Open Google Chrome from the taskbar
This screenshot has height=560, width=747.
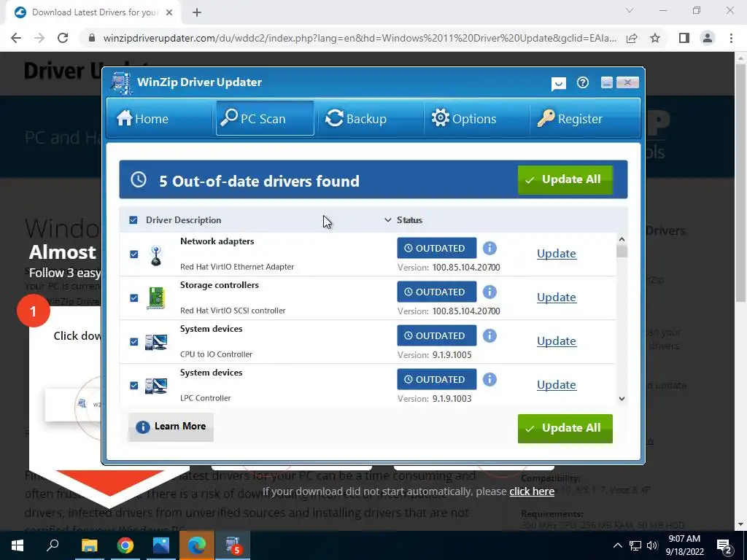pos(125,545)
